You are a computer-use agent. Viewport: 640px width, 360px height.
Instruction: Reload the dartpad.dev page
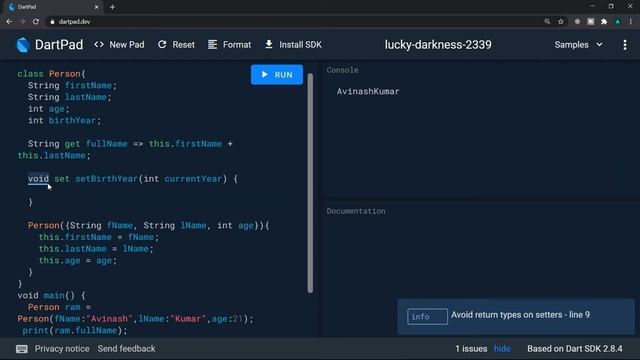click(36, 22)
